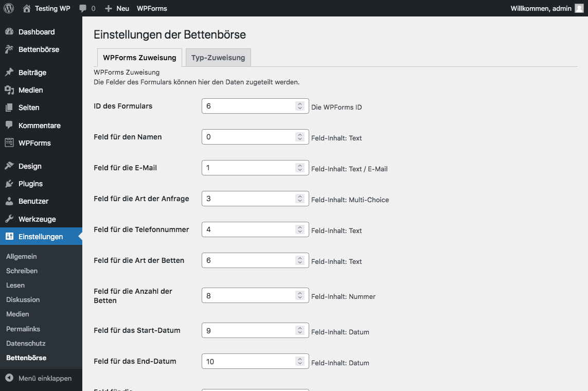
Task: Open WPForms in the top admin bar
Action: [x=152, y=8]
